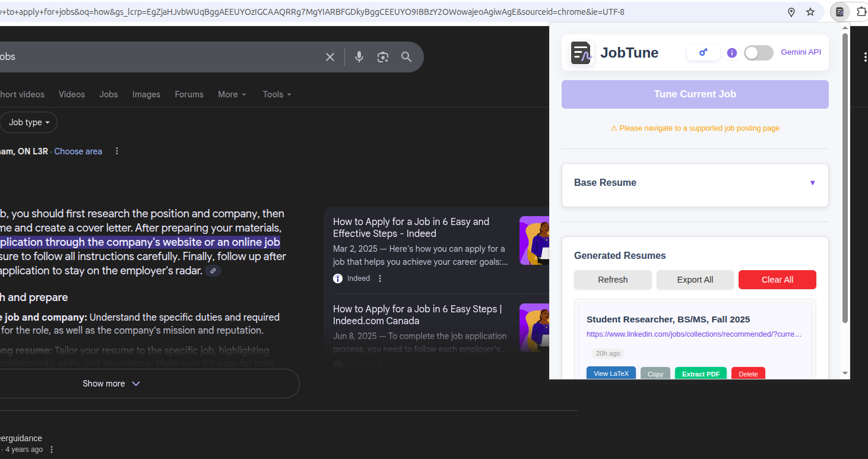Viewport: 868px width, 459px height.
Task: Click the popup scrollbar down arrow
Action: (845, 373)
